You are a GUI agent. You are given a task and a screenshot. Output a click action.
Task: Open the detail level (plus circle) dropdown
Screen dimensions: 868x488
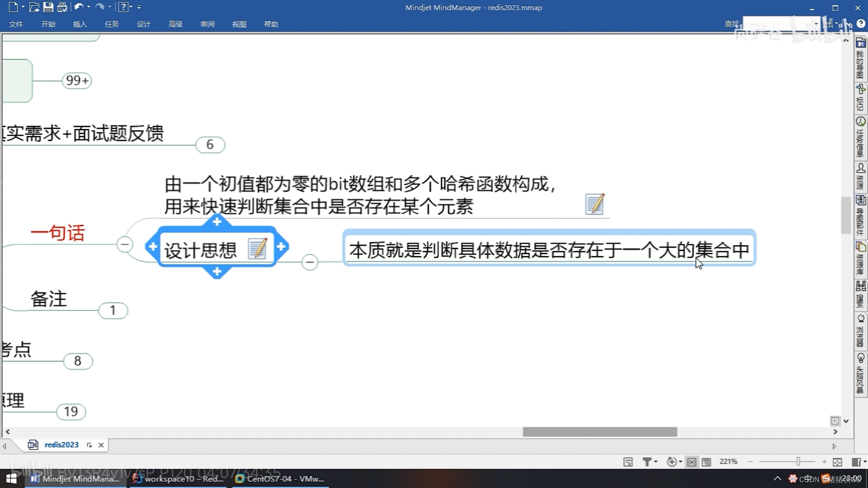point(674,462)
